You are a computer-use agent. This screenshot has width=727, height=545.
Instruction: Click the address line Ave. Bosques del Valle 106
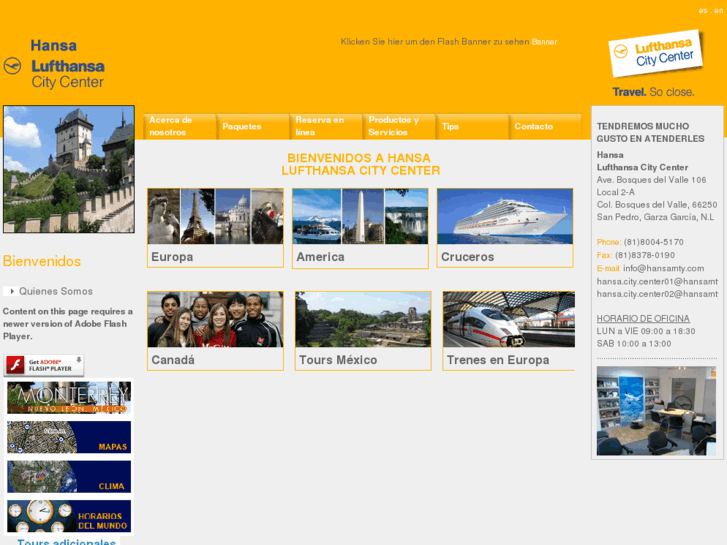tap(651, 180)
